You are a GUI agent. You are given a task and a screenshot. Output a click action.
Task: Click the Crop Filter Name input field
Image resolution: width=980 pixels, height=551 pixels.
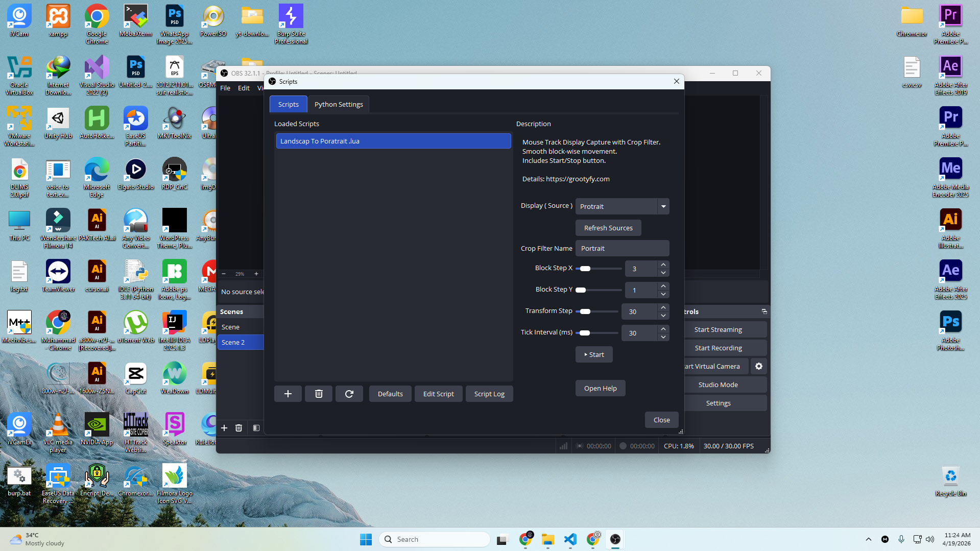pos(622,248)
